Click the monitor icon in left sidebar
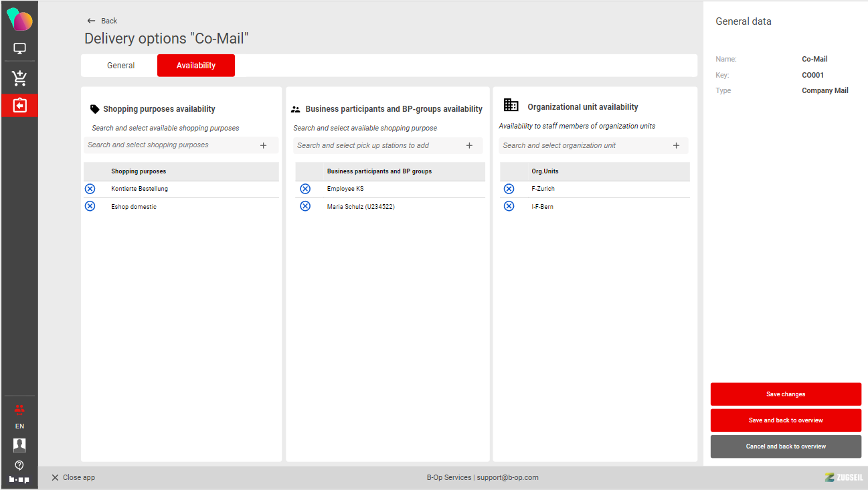868x490 pixels. (x=19, y=49)
